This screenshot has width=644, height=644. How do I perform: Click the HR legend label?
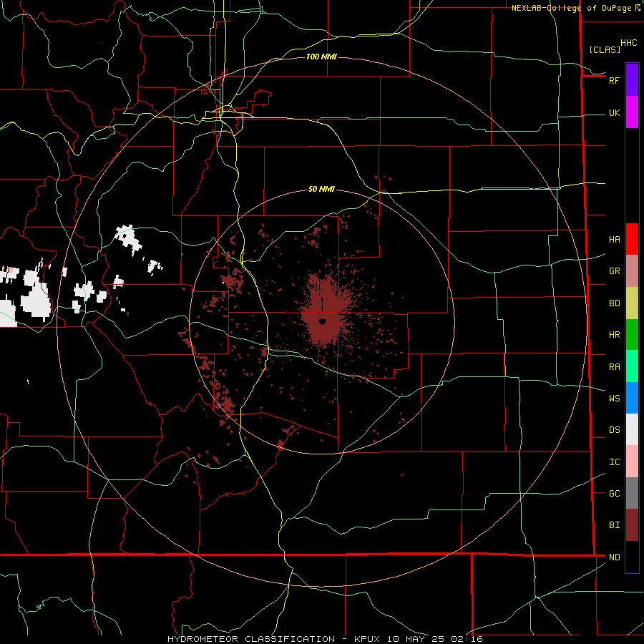pyautogui.click(x=614, y=334)
